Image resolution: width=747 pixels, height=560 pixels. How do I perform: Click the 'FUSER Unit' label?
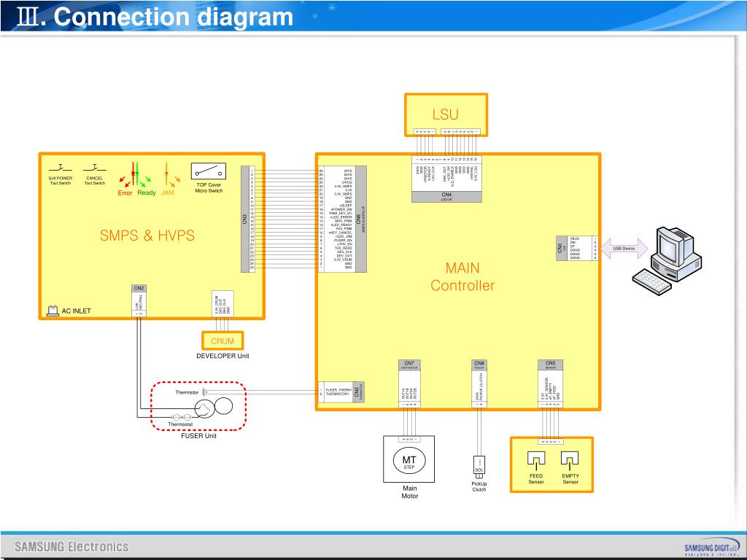[198, 436]
